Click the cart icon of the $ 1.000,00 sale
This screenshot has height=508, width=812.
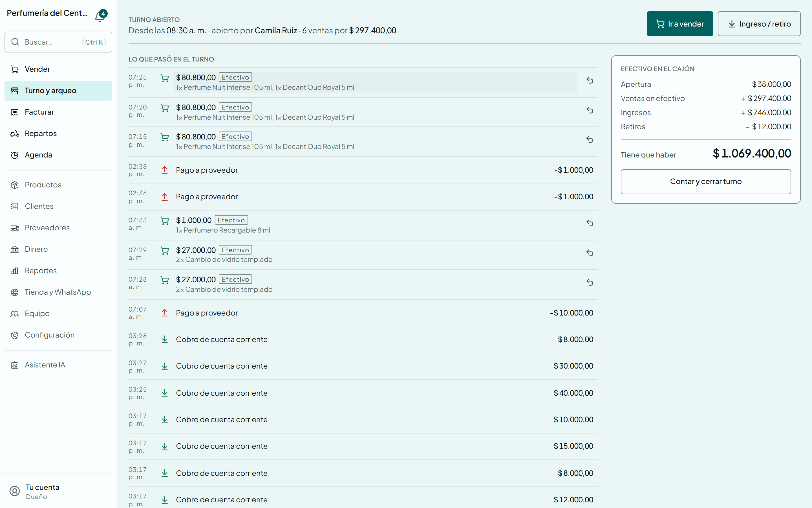165,221
